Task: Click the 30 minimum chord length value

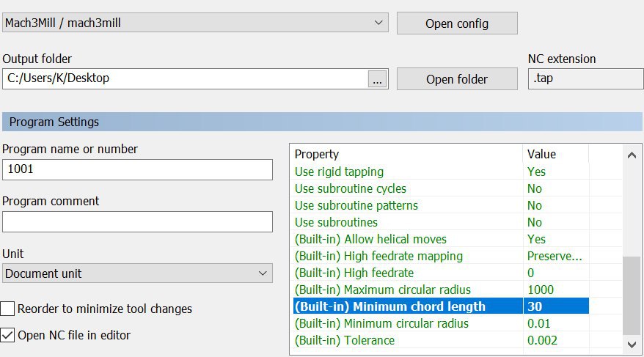Action: click(535, 306)
